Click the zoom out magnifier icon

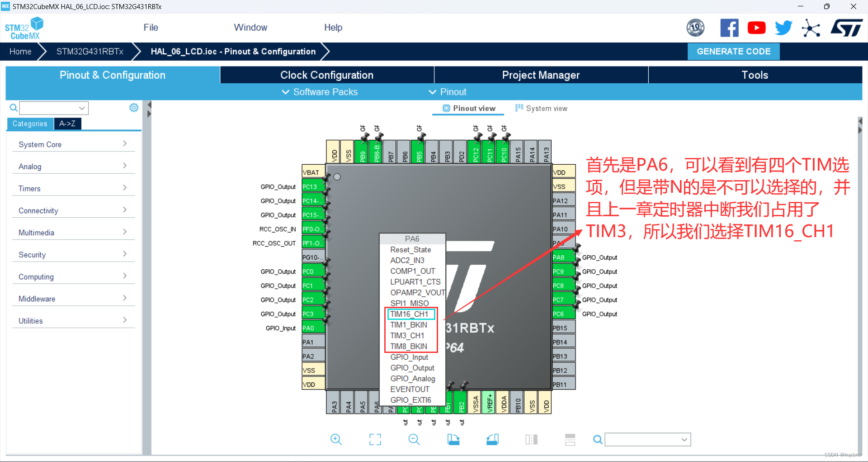[x=414, y=439]
